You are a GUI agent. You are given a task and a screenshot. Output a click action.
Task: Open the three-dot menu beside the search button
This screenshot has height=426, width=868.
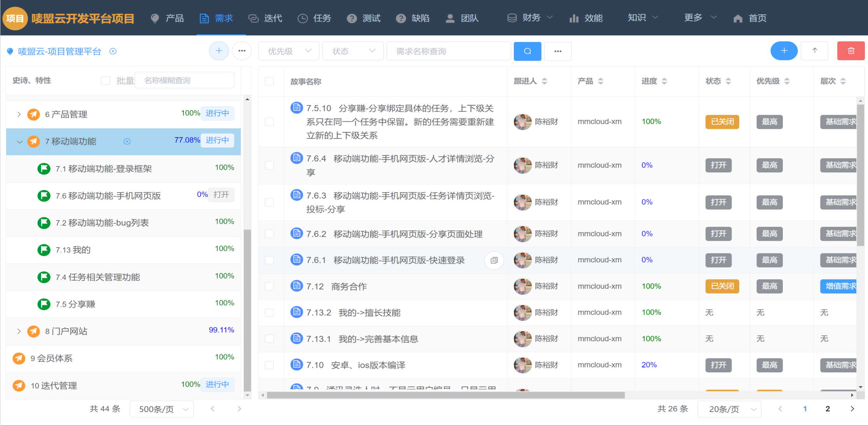point(558,51)
